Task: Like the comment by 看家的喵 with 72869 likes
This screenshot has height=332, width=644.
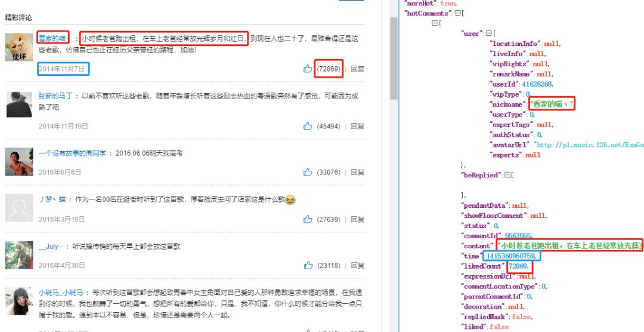Action: coord(308,69)
